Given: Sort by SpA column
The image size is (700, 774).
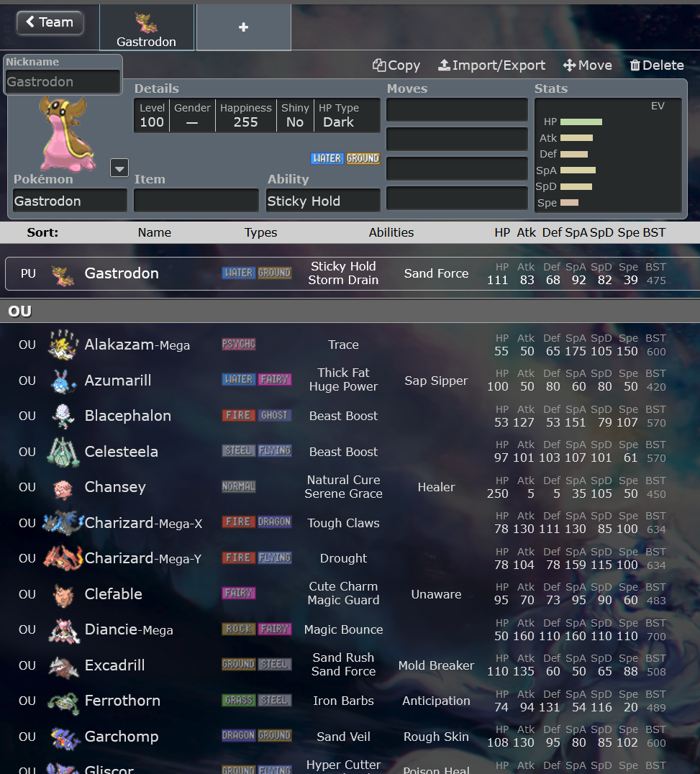Looking at the screenshot, I should 576,232.
